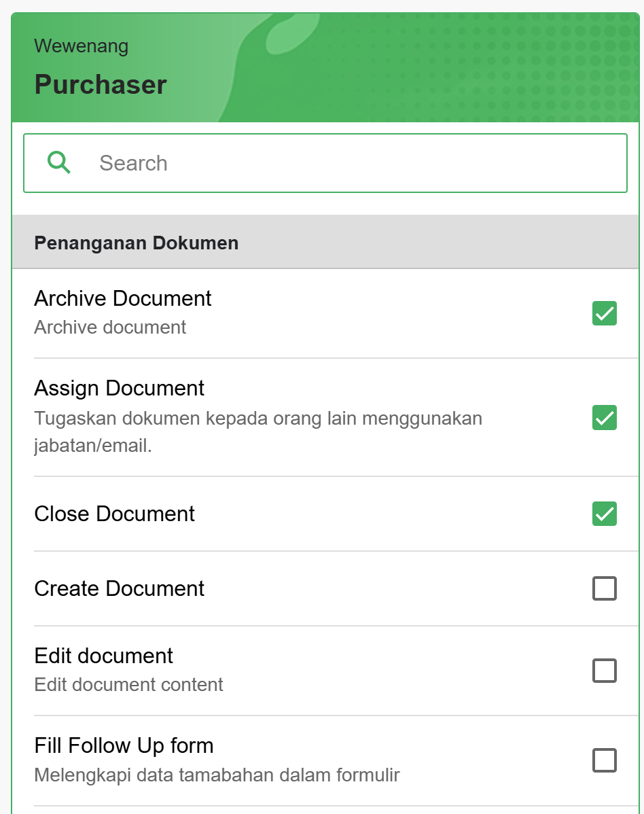Enable the Edit document checkbox
644x814 pixels.
604,670
